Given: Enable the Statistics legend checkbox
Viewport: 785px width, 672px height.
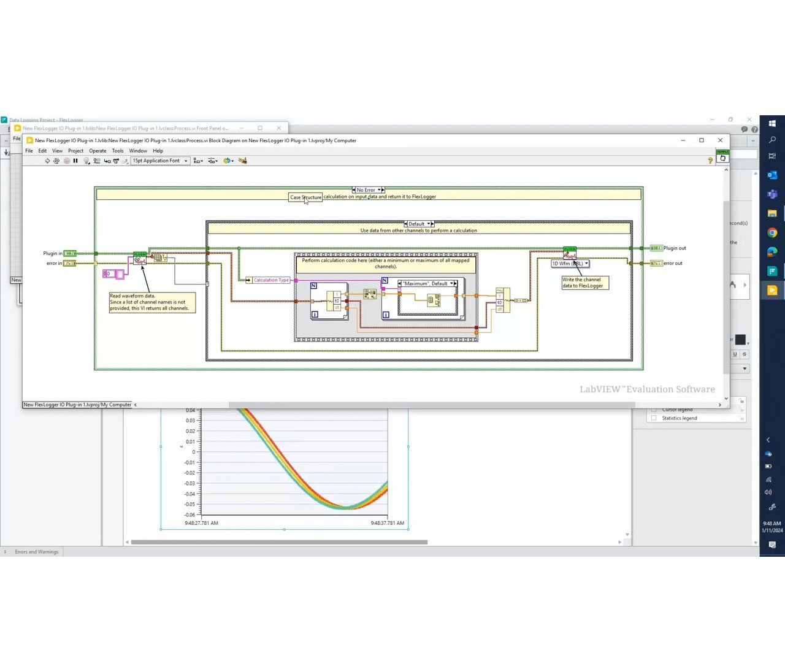Looking at the screenshot, I should 654,418.
